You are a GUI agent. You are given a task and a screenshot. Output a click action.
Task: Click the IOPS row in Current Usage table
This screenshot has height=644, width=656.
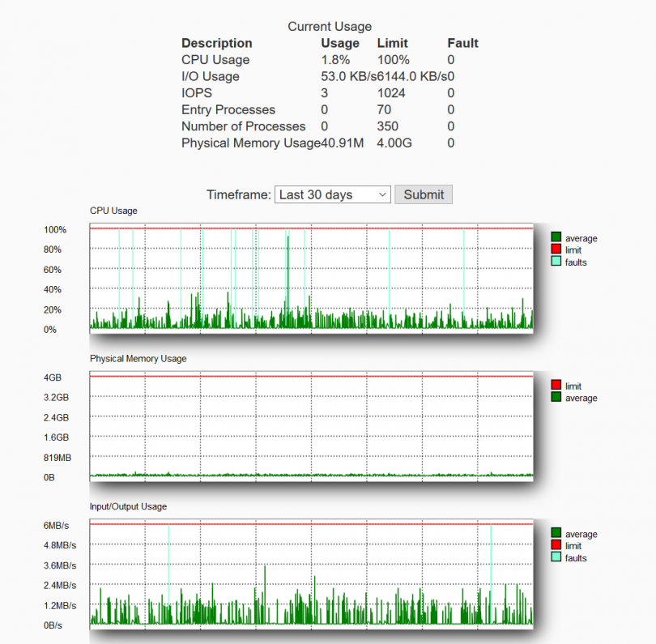243,93
